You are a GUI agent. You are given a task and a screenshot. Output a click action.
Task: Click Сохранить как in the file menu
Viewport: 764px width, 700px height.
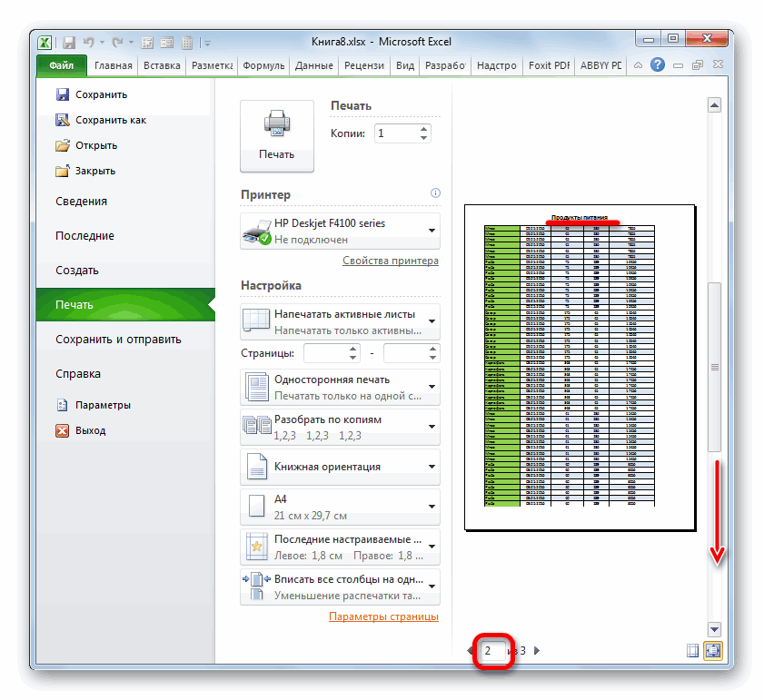tap(110, 120)
